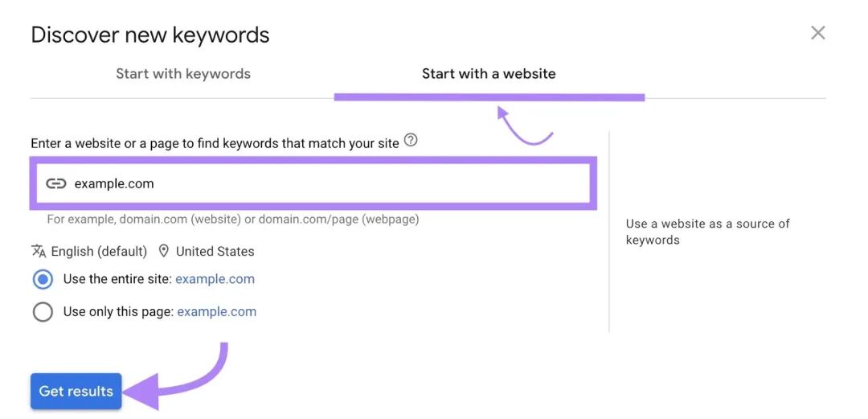
Task: Click the 'Use the entire site' label text
Action: (118, 279)
